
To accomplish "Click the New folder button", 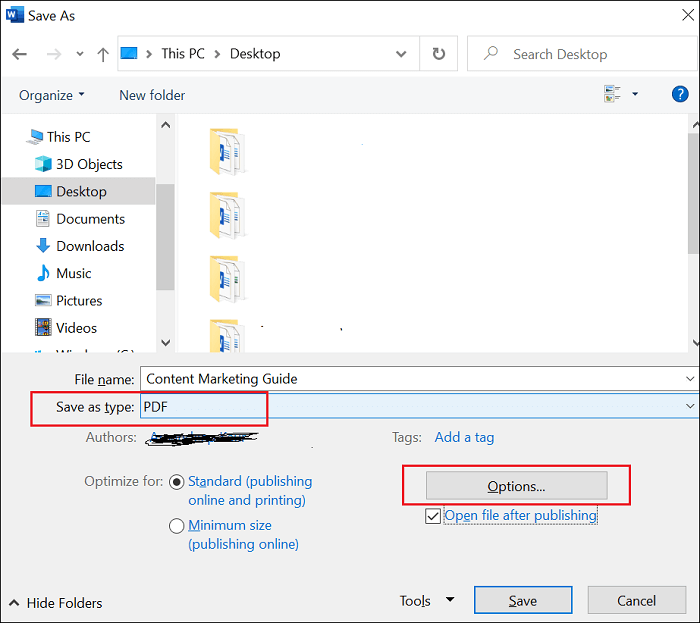I will click(152, 95).
